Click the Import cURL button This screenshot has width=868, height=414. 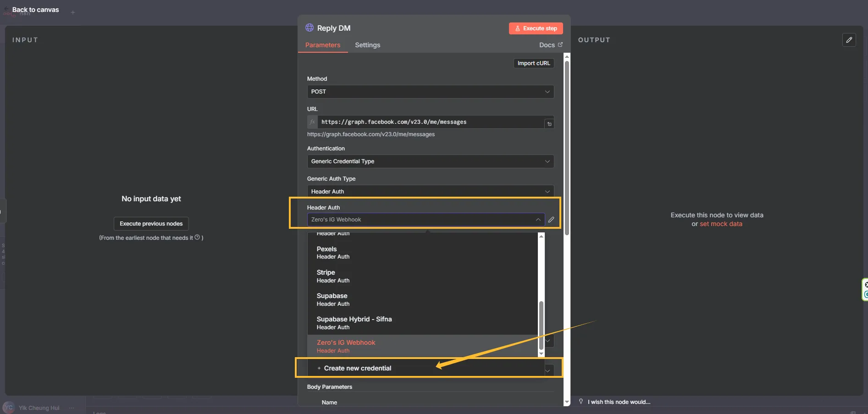pyautogui.click(x=533, y=63)
